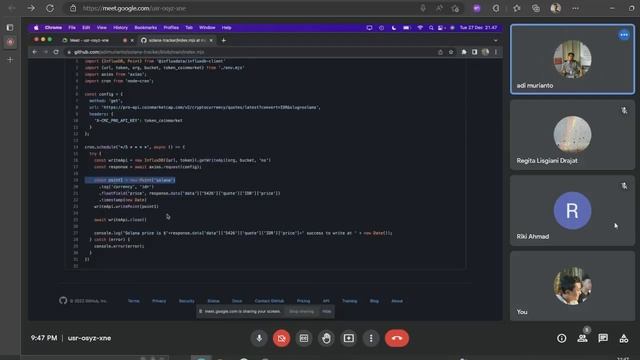Hide the screen sharing notice bar
Image resolution: width=640 pixels, height=360 pixels.
click(x=327, y=311)
